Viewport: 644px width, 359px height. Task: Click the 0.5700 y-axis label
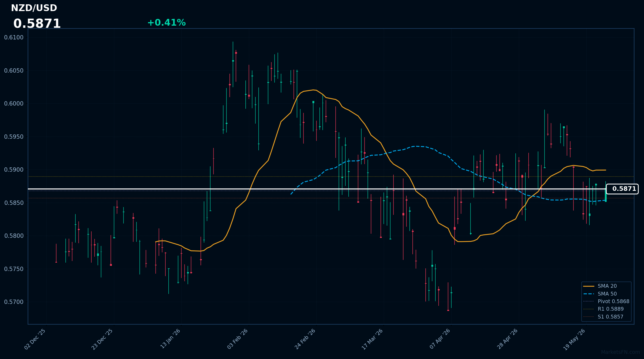tap(14, 302)
